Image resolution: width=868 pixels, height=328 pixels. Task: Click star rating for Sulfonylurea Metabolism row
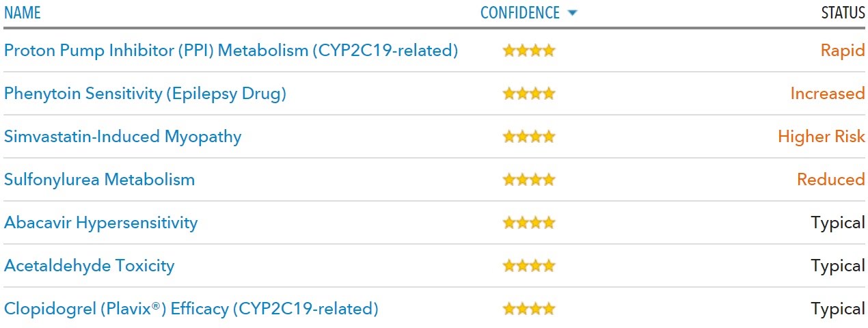(x=529, y=180)
